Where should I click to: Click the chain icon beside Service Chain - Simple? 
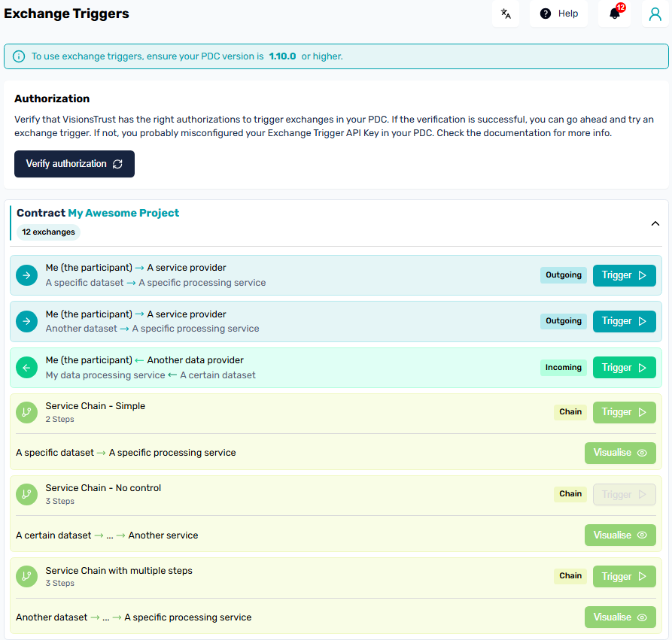26,412
